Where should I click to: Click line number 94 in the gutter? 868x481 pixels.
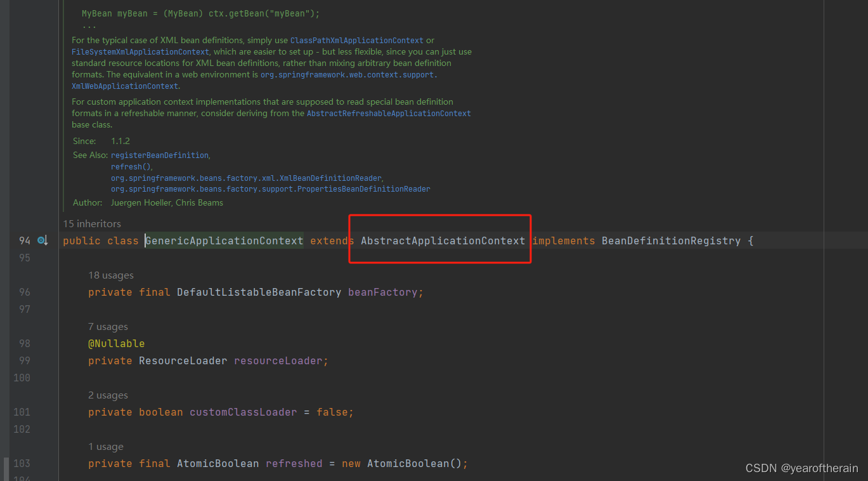coord(25,240)
